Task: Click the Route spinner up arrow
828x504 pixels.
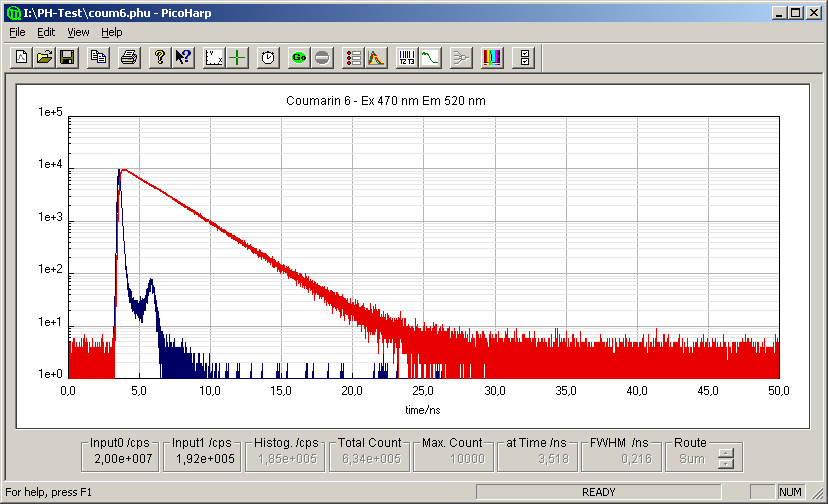Action: (x=727, y=454)
